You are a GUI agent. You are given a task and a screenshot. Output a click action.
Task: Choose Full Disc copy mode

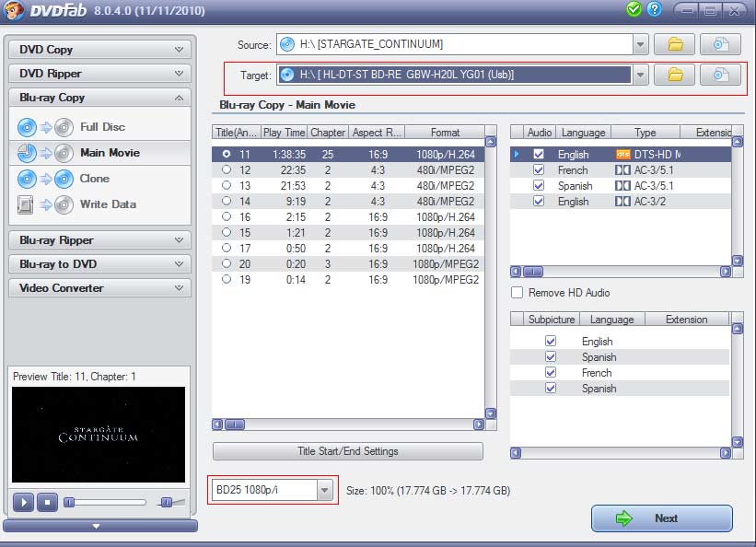pos(99,127)
